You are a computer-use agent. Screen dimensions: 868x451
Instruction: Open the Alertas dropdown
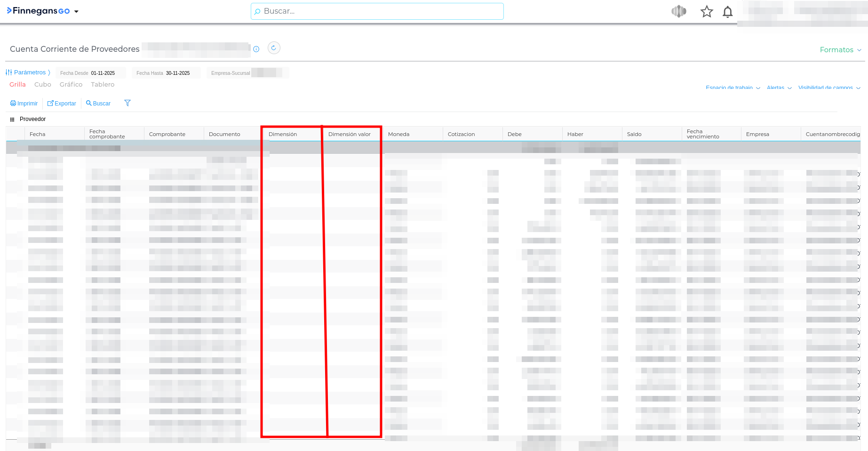(779, 88)
